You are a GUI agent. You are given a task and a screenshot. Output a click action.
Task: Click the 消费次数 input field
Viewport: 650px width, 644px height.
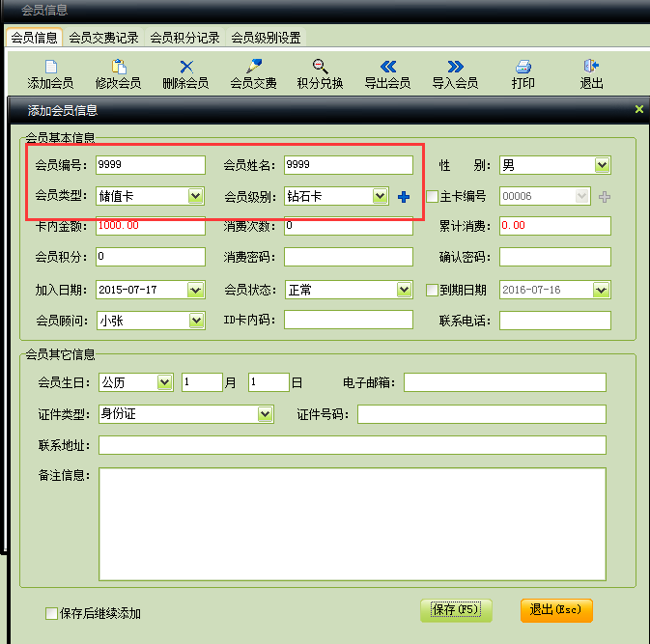(x=349, y=226)
